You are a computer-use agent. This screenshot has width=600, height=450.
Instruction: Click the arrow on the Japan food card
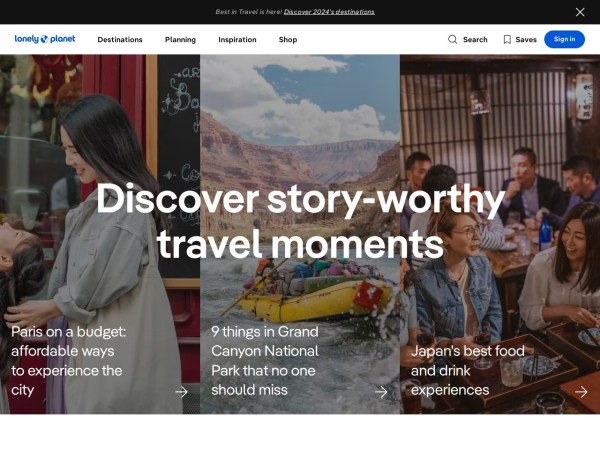581,392
